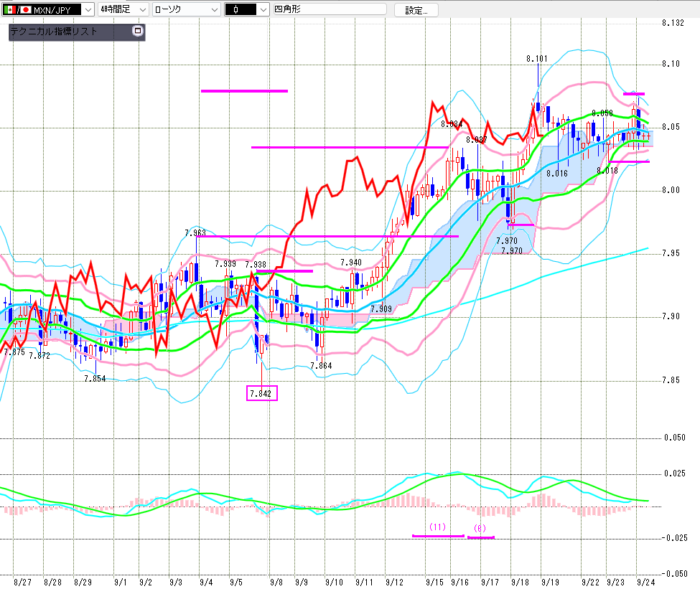Select the (11) magenta marker in MACD pane
The height and width of the screenshot is (589, 700).
[x=437, y=527]
